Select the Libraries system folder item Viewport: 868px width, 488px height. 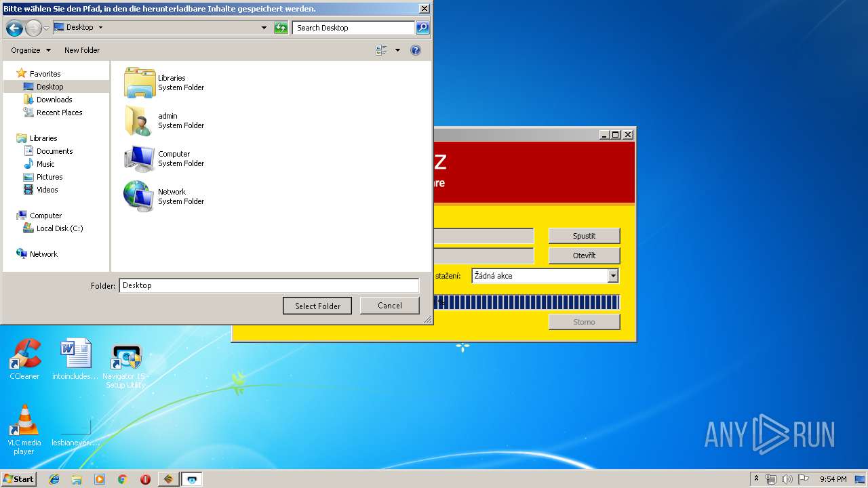(164, 83)
